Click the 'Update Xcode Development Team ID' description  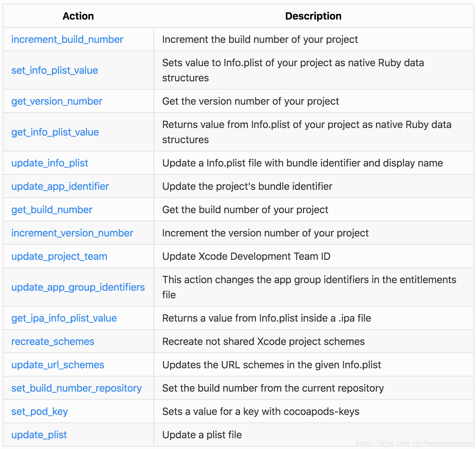tap(246, 256)
